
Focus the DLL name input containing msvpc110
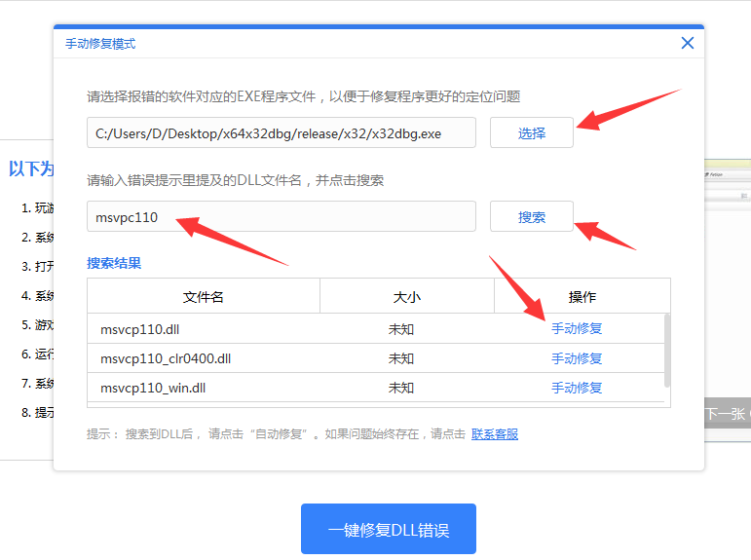click(282, 216)
